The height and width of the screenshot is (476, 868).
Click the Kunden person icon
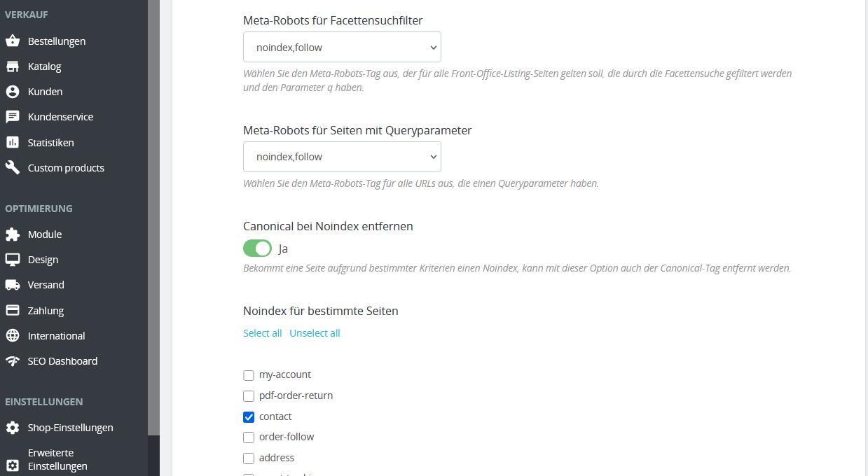tap(12, 92)
